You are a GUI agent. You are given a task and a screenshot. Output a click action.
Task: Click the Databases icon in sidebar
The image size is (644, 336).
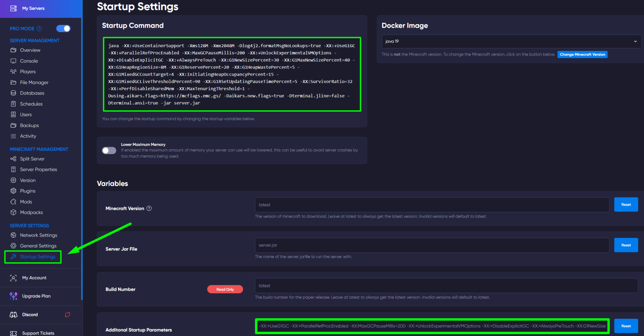click(13, 93)
